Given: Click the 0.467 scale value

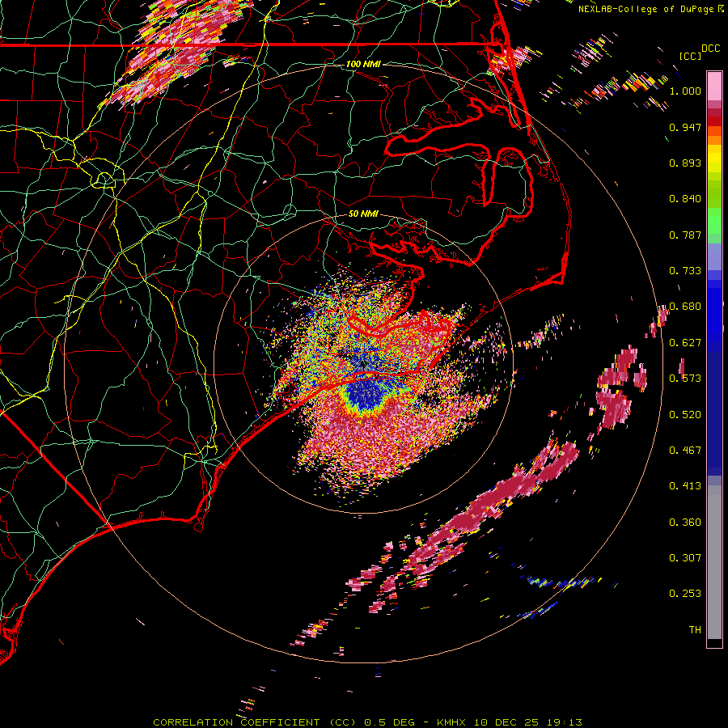Looking at the screenshot, I should coord(685,451).
